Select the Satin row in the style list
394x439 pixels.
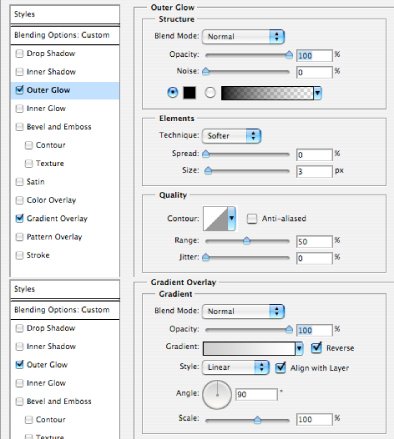tap(65, 182)
